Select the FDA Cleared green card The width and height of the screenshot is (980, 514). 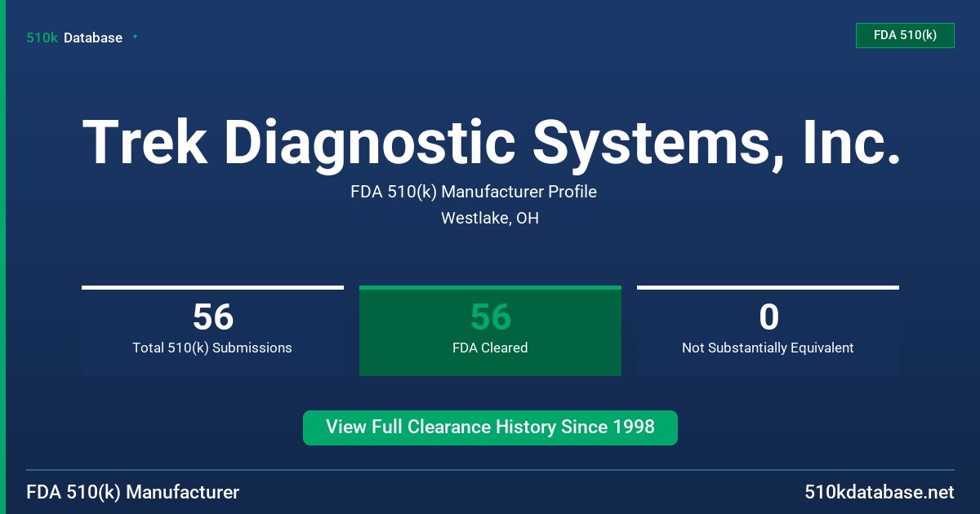point(490,331)
